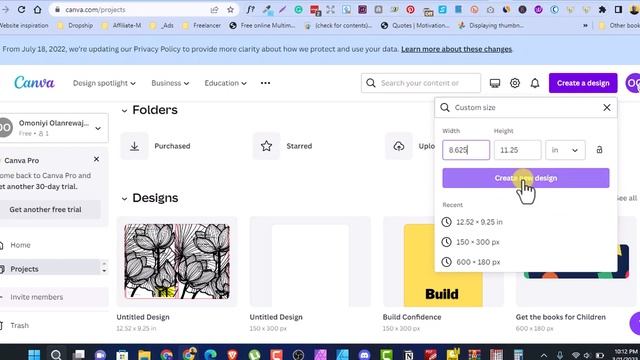Click the Create a design button
Viewport: 640px width, 360px height.
pyautogui.click(x=583, y=83)
